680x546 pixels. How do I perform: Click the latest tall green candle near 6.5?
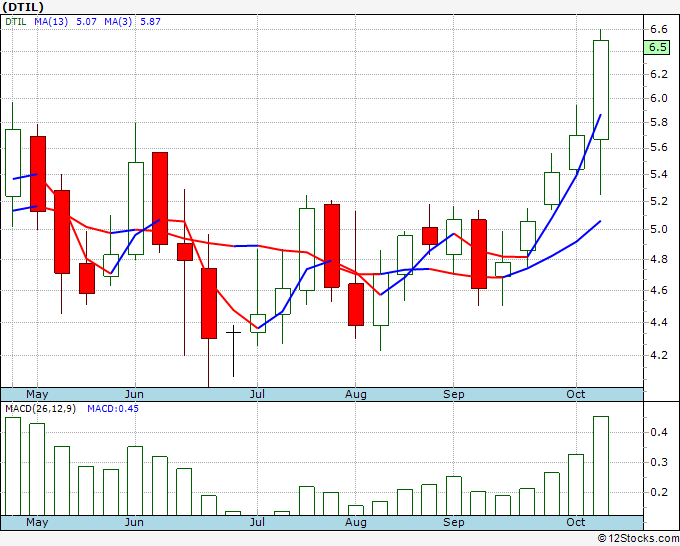click(x=601, y=90)
